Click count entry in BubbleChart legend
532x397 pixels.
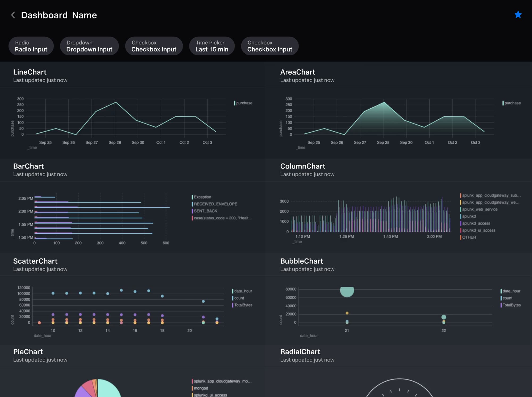tap(508, 298)
